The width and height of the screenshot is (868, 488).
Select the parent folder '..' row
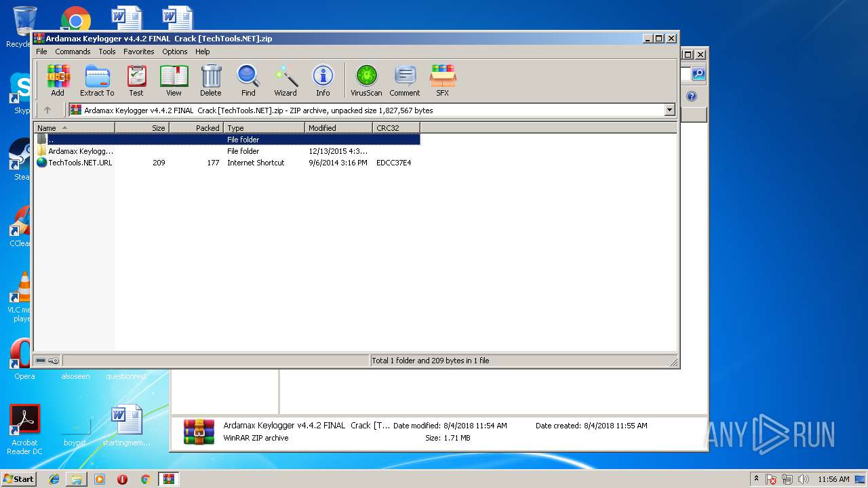coord(227,140)
